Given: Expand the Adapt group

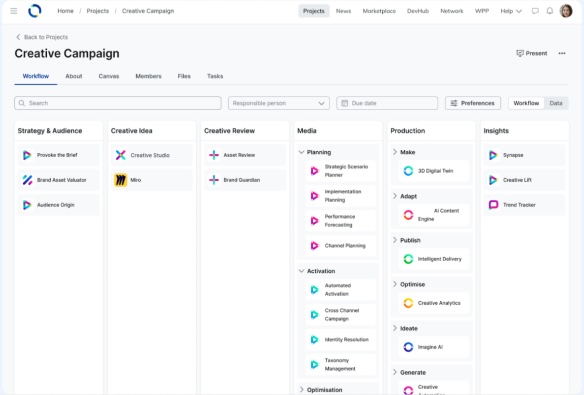Looking at the screenshot, I should coord(394,196).
